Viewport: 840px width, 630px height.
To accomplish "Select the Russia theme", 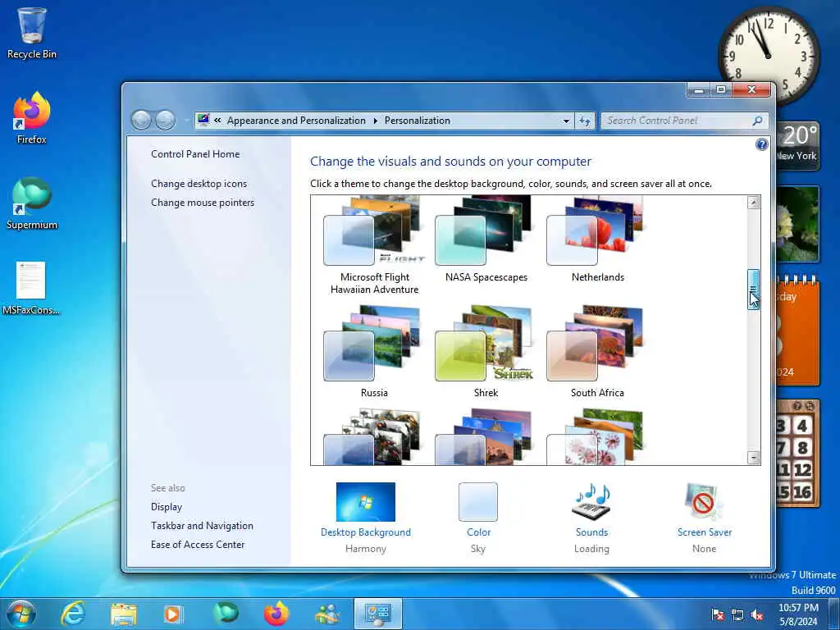I will coord(374,351).
